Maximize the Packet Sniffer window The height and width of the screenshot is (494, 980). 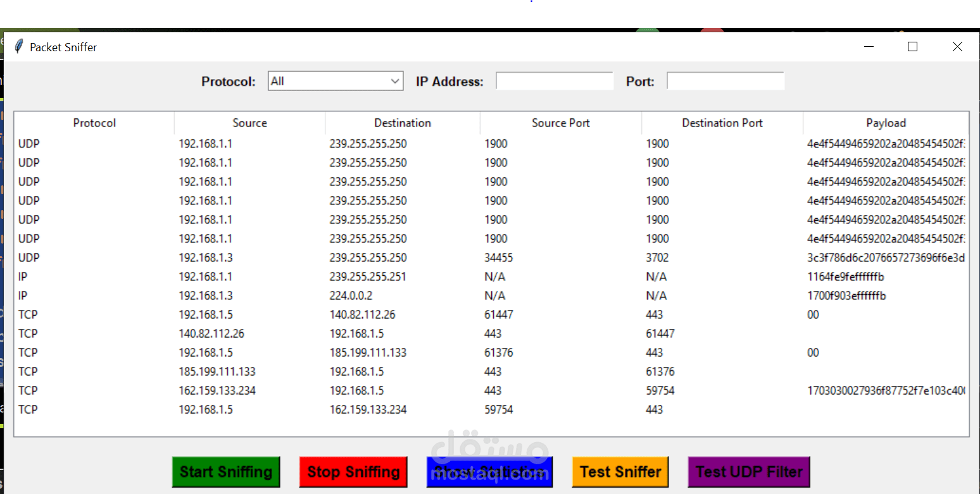pos(912,46)
